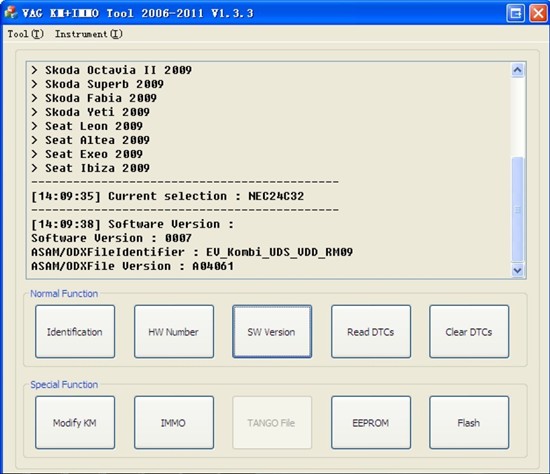Screen dimensions: 550x474
Task: Click the 'EV_Kombi_UDS_VDD_RM09' identifier line
Action: pyautogui.click(x=192, y=252)
